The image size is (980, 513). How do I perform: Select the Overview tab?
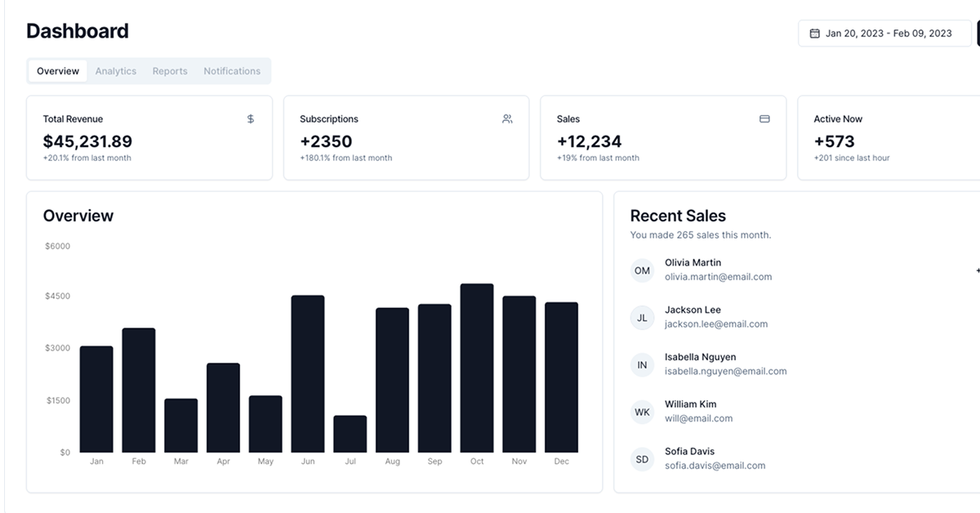pos(58,71)
